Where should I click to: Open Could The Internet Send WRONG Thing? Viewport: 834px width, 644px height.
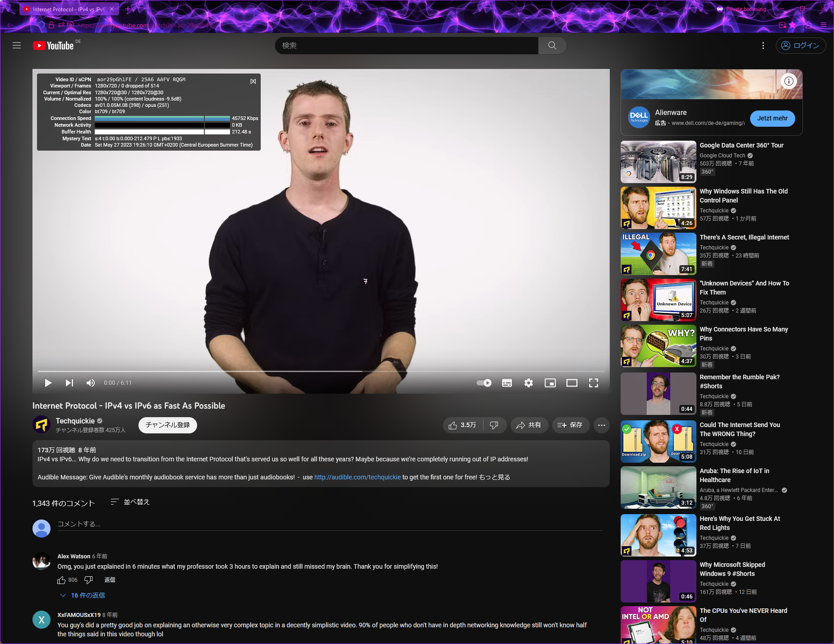659,442
